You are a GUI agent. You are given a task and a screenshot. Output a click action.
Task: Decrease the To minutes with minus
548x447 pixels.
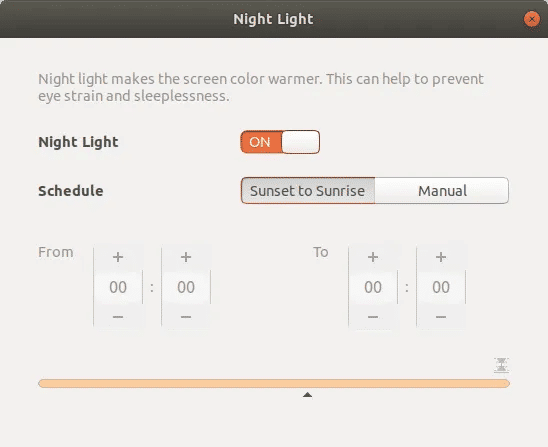(441, 317)
